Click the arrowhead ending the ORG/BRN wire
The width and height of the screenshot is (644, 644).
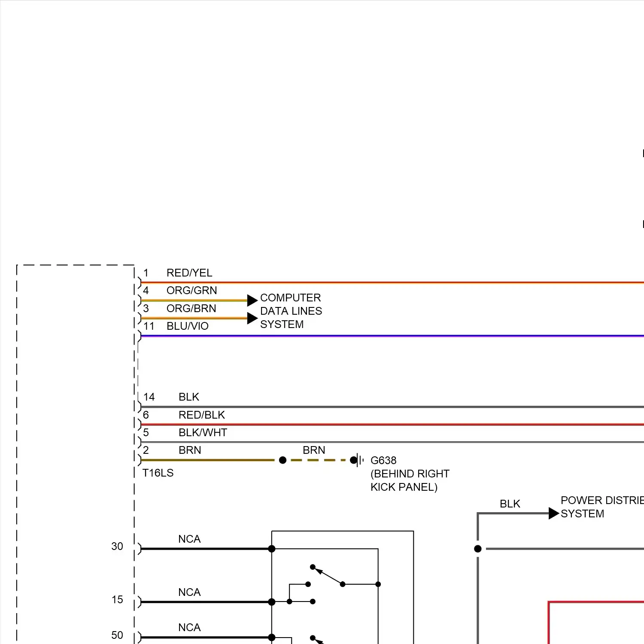(x=252, y=318)
